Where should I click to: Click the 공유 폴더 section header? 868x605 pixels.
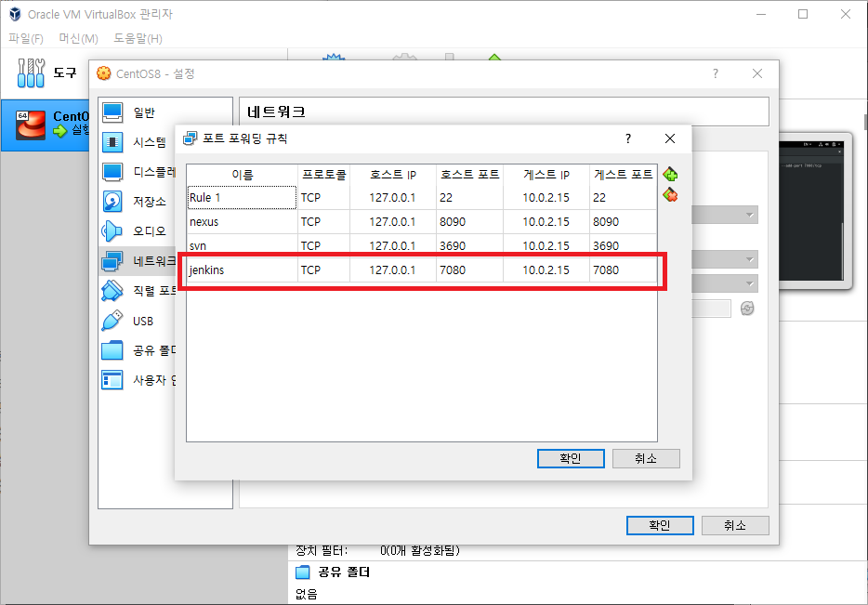coord(344,572)
